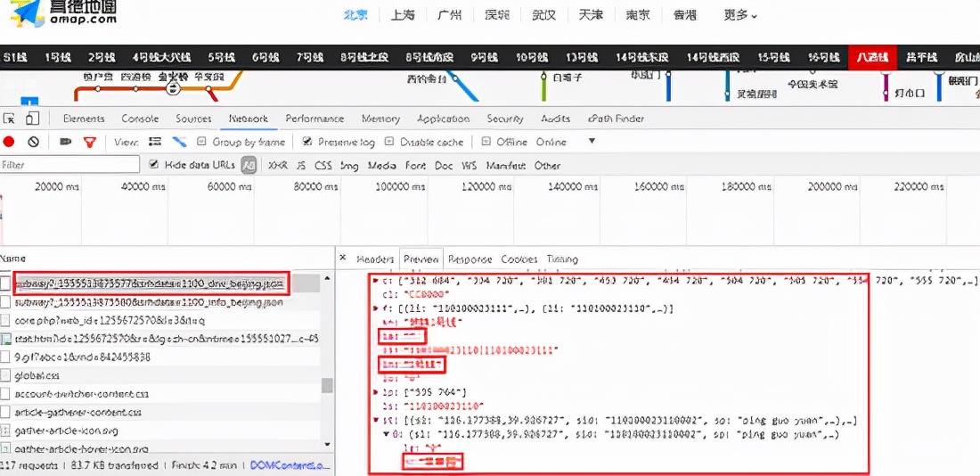This screenshot has height=476, width=980.
Task: Click into the Filter input field
Action: coord(69,165)
